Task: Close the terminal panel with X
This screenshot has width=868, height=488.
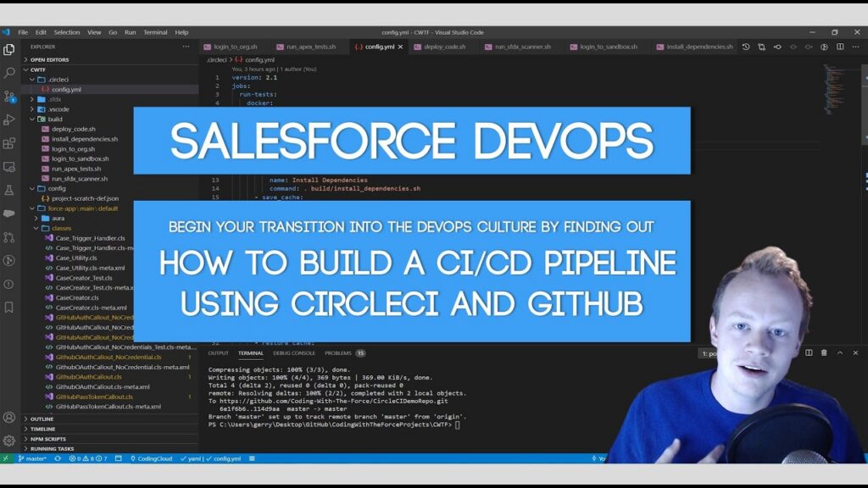Action: coord(855,352)
